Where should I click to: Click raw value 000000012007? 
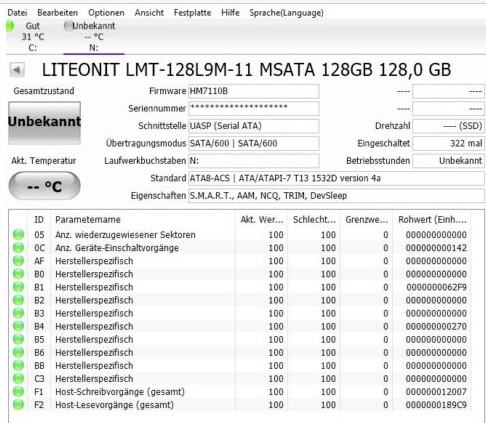tap(436, 392)
